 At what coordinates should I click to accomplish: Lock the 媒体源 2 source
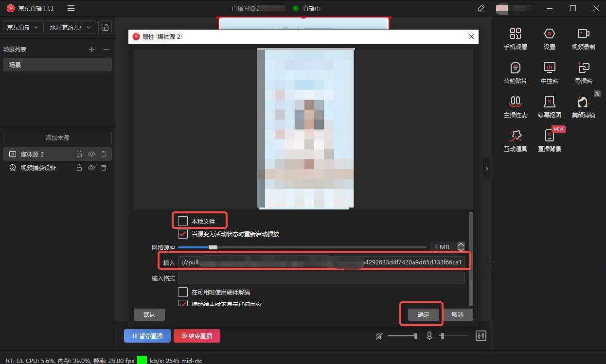pos(79,154)
